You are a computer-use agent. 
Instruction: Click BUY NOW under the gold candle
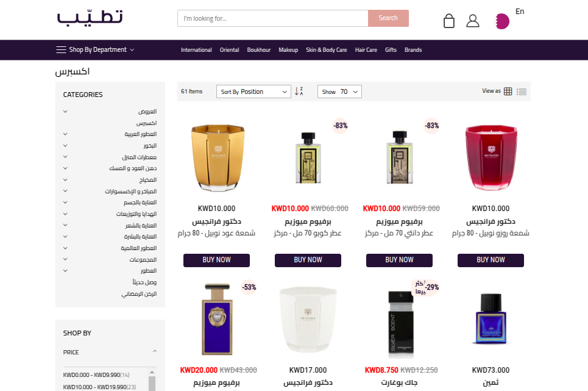click(x=216, y=260)
